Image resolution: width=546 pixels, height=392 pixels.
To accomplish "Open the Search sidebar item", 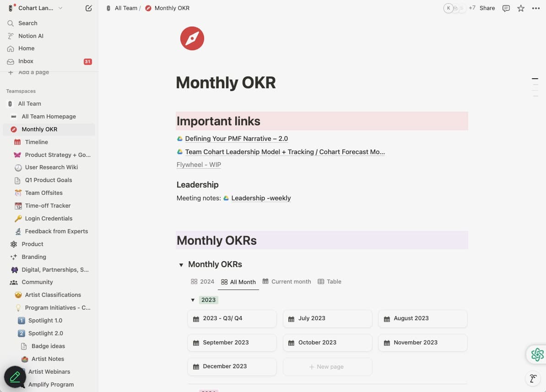I will click(27, 23).
